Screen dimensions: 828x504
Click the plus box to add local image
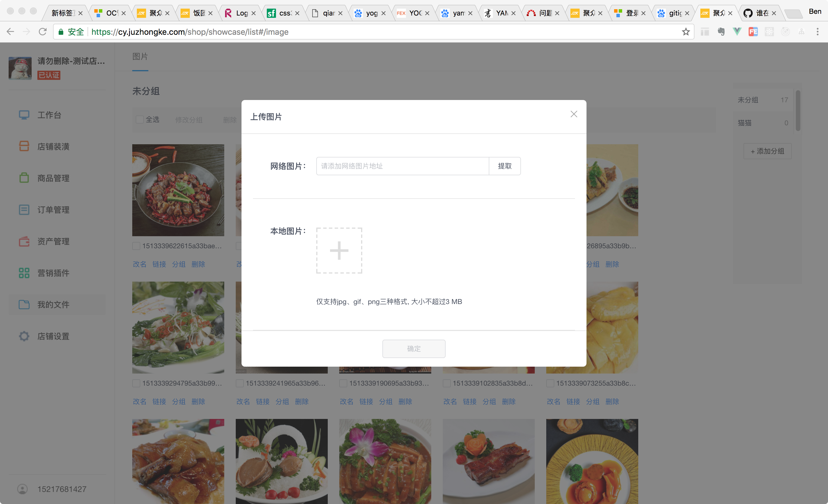[x=339, y=251]
